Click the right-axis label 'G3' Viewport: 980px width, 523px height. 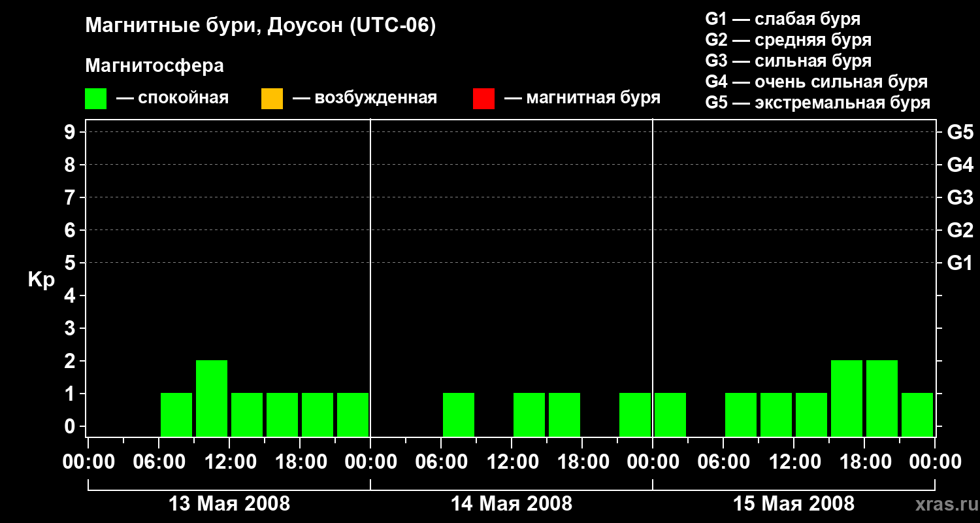(x=960, y=197)
